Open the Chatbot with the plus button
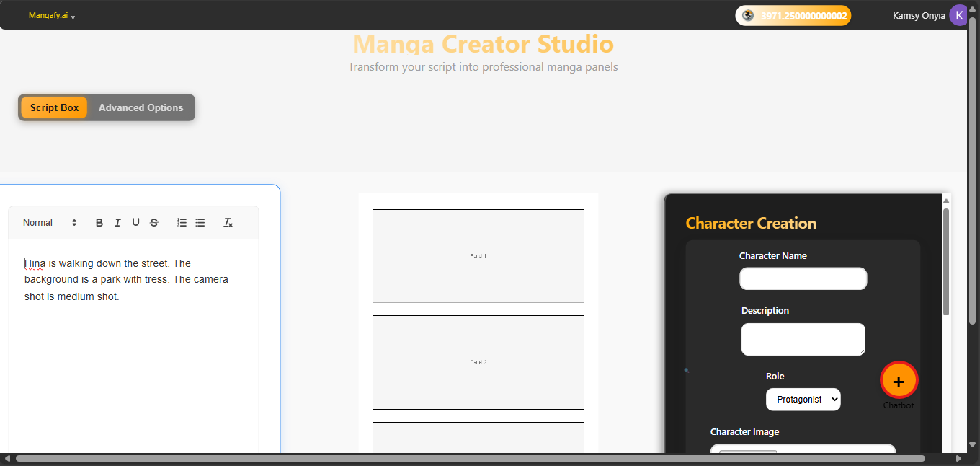The width and height of the screenshot is (980, 466). pos(899,379)
